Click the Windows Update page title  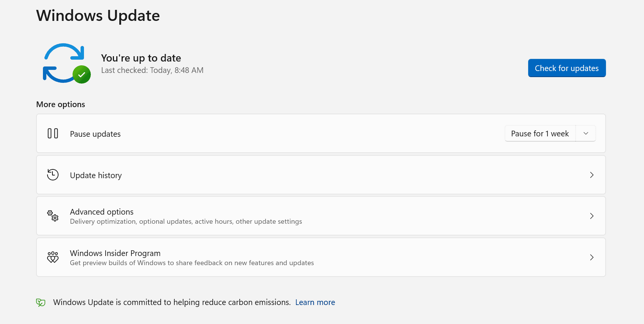[x=98, y=16]
